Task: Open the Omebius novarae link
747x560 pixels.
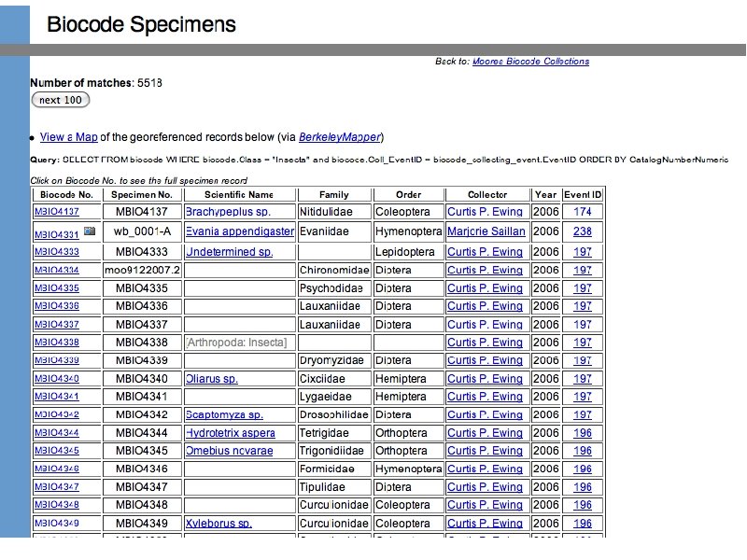Action: coord(228,451)
